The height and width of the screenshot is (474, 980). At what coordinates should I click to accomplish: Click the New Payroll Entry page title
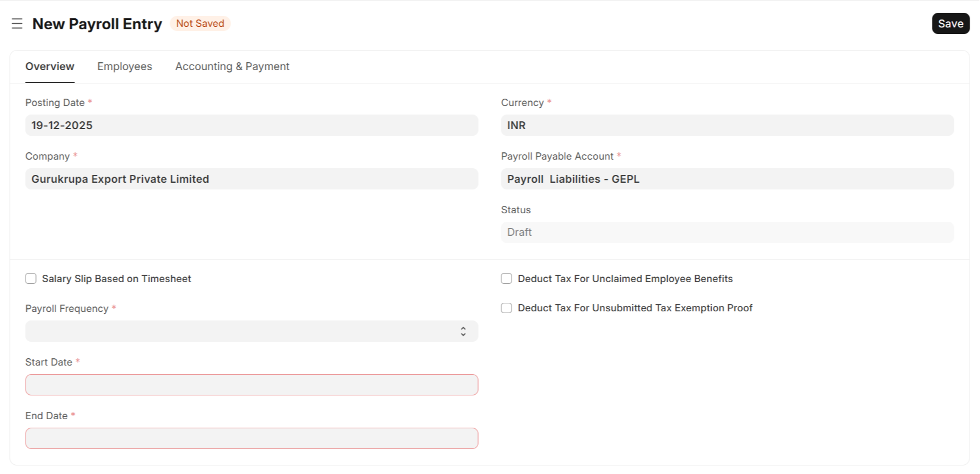[x=97, y=24]
